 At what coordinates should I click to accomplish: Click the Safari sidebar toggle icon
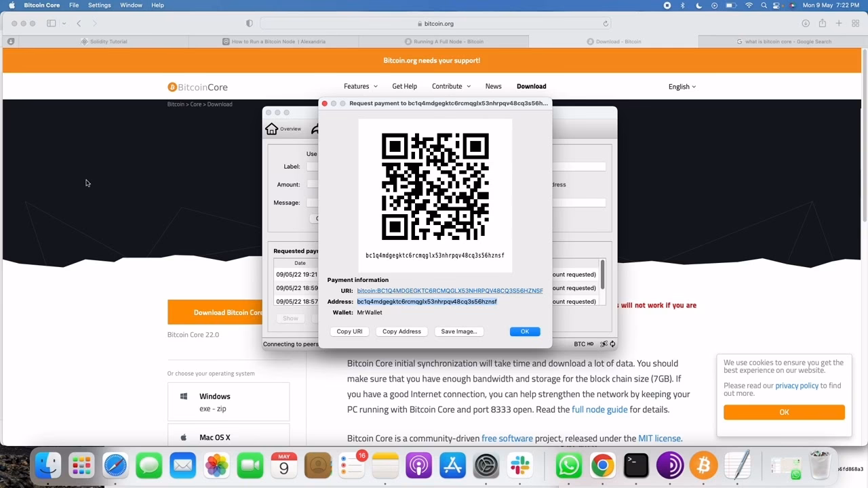tap(52, 24)
